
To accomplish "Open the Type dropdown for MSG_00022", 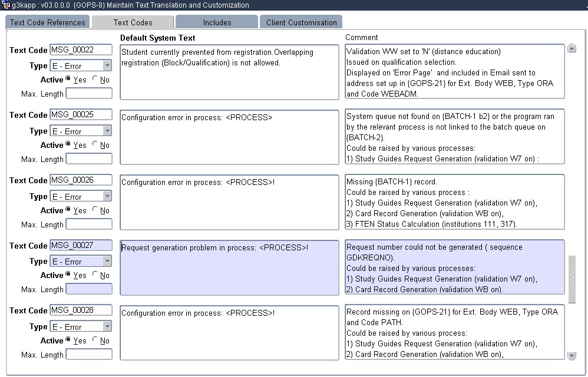I will [107, 65].
